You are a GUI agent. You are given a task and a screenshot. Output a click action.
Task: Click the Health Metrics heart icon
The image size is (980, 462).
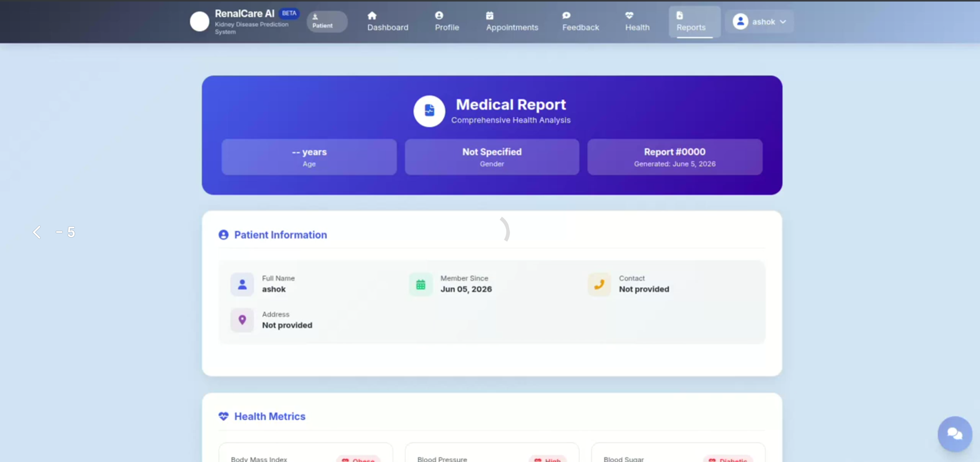coord(223,416)
